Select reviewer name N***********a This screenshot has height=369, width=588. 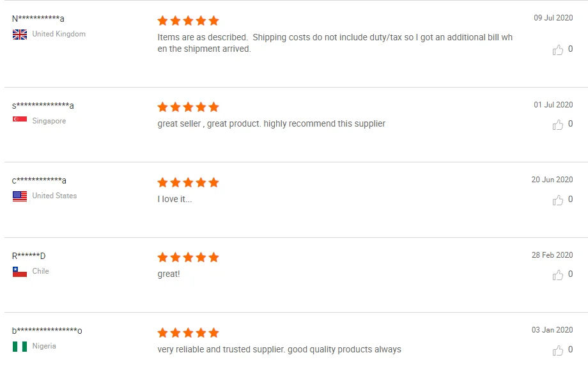click(x=38, y=19)
